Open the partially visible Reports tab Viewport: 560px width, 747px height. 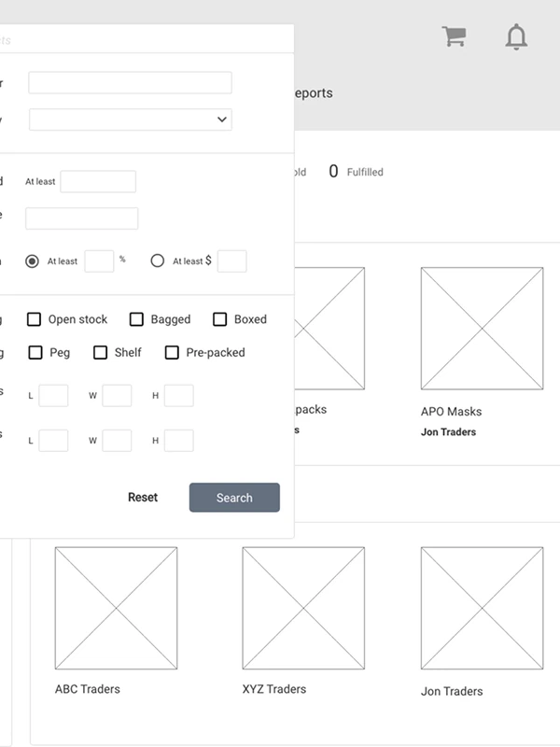(x=314, y=92)
